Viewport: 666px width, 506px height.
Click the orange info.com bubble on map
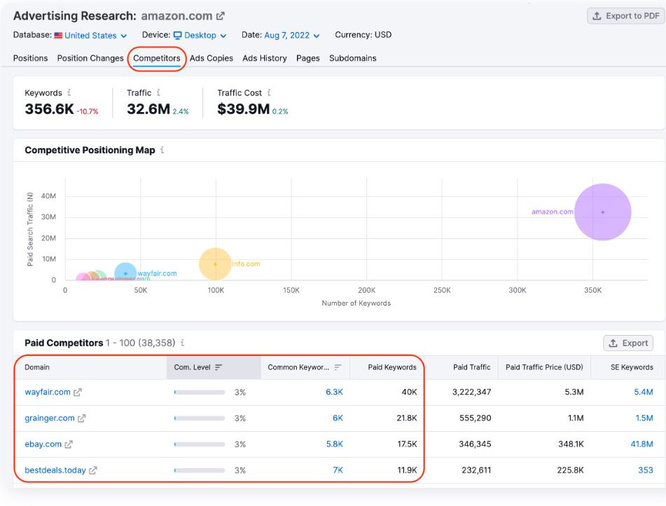coord(215,264)
